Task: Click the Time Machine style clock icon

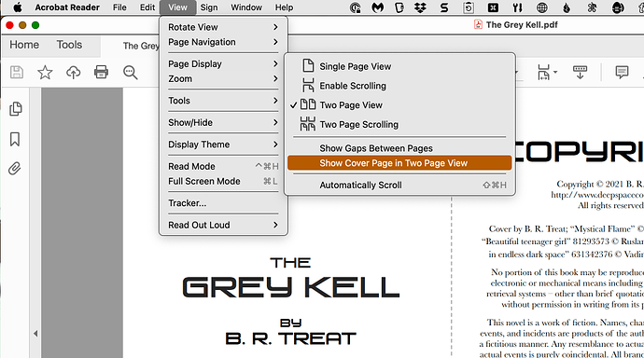Action: click(469, 7)
